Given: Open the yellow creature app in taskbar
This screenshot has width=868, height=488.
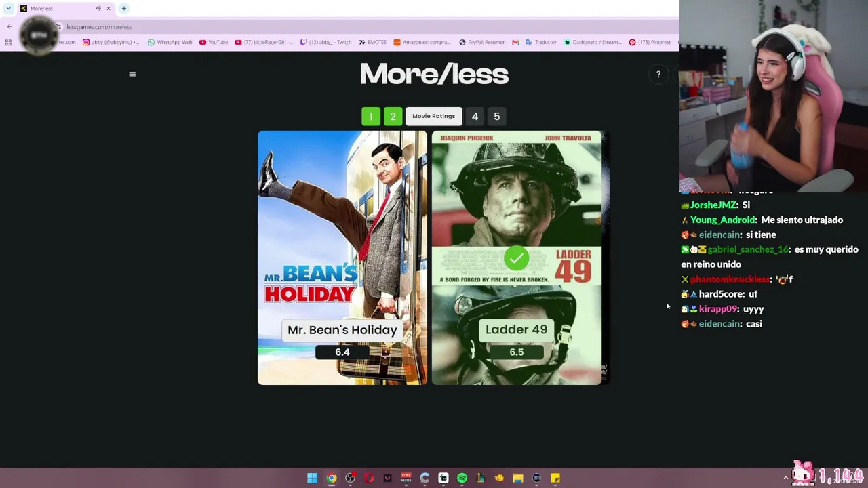Looking at the screenshot, I should click(x=499, y=478).
